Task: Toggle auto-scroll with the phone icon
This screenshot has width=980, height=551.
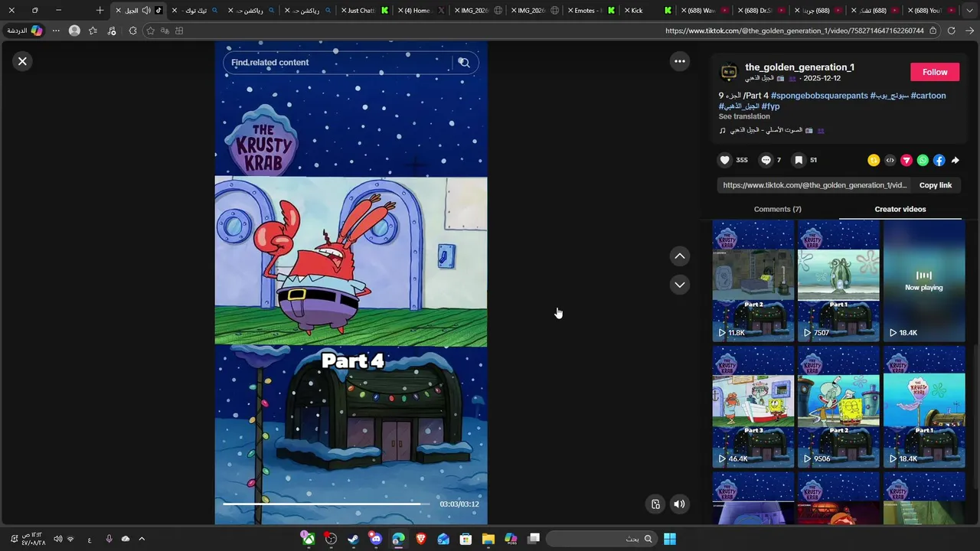Action: (655, 504)
